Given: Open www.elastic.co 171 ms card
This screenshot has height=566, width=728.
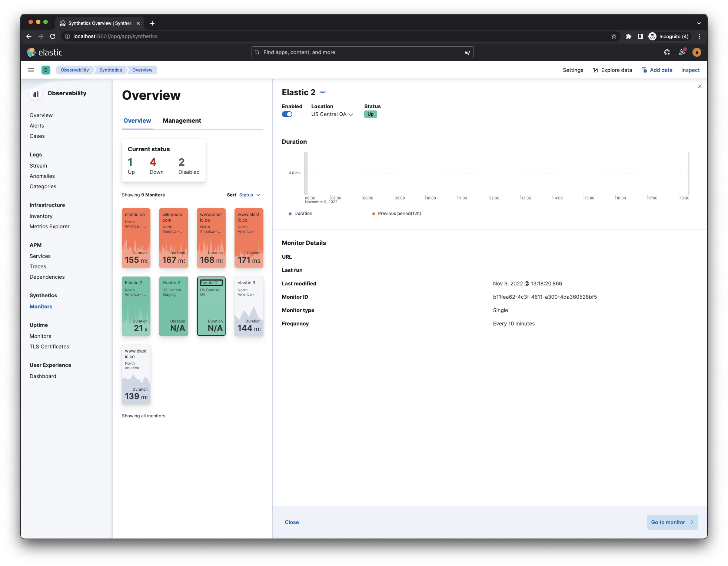Looking at the screenshot, I should (x=249, y=238).
